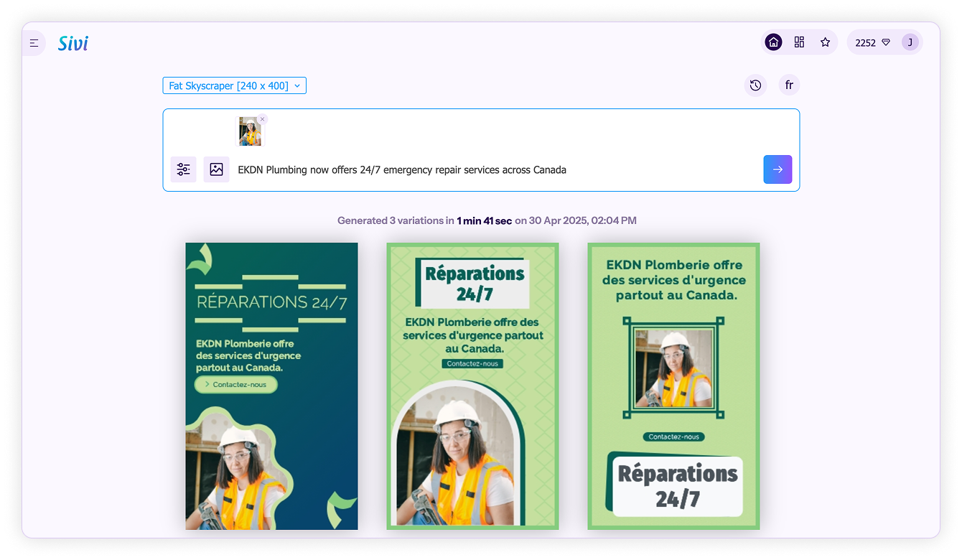Open the dark teal gradient ad variation

(271, 386)
